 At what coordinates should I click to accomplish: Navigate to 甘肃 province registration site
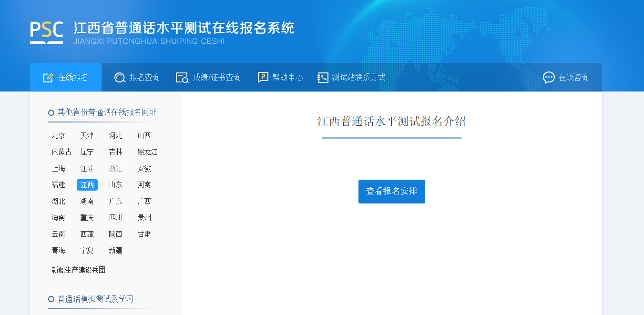144,234
